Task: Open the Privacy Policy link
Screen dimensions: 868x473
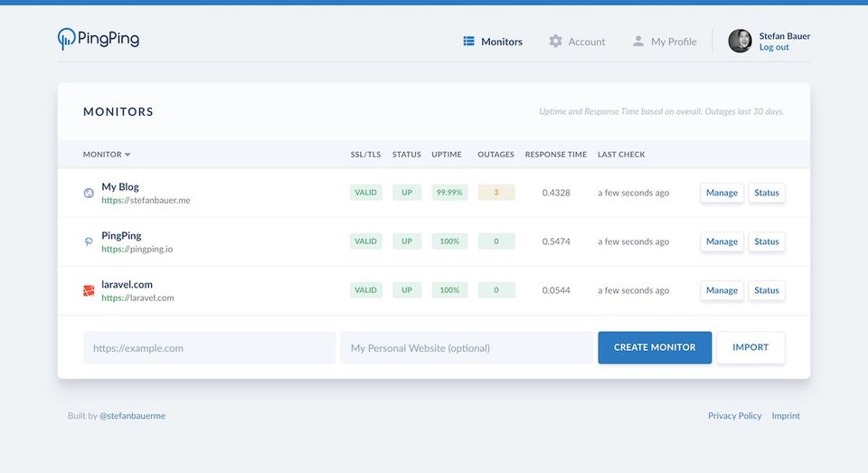Action: 734,415
